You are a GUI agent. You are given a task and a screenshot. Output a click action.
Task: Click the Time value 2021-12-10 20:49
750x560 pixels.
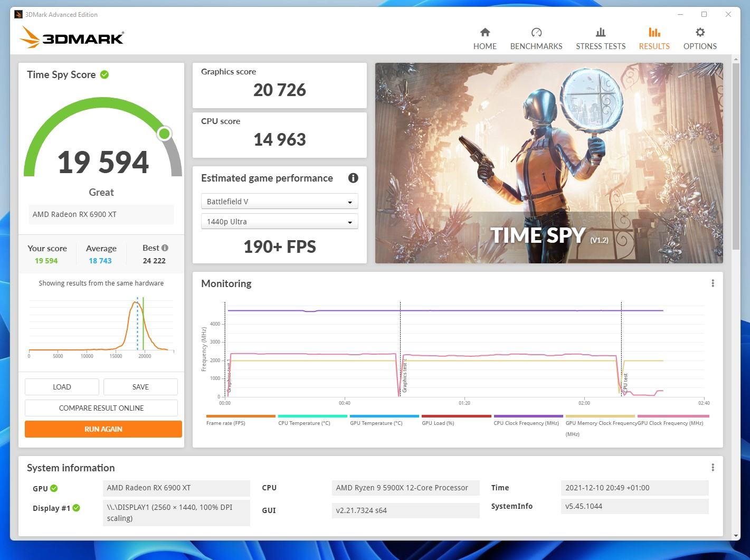(x=634, y=488)
